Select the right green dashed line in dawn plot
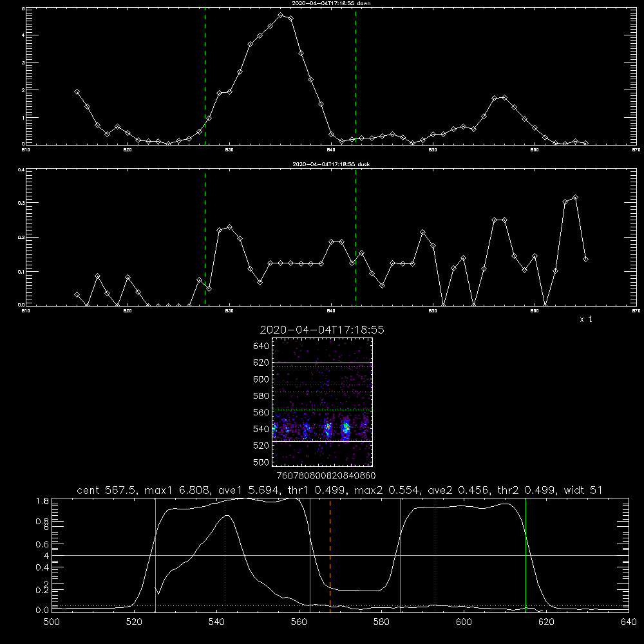The image size is (644, 644). pos(355,76)
